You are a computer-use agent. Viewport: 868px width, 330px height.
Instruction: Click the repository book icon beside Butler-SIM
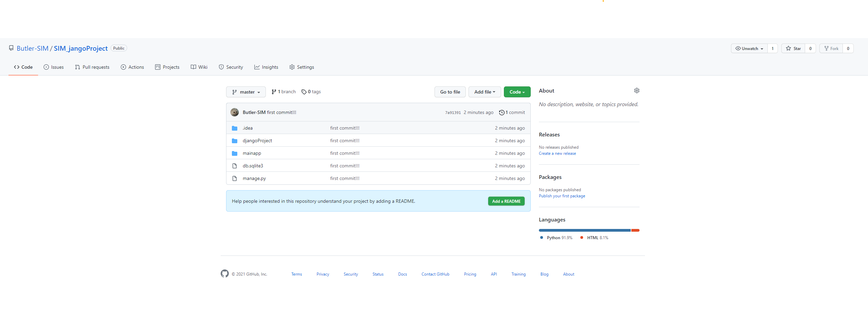pyautogui.click(x=11, y=48)
